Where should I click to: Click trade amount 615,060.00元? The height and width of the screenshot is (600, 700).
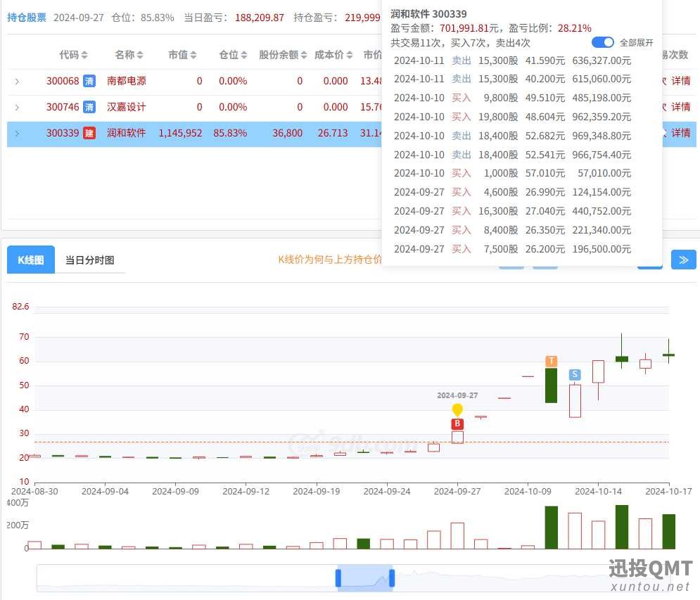point(602,79)
